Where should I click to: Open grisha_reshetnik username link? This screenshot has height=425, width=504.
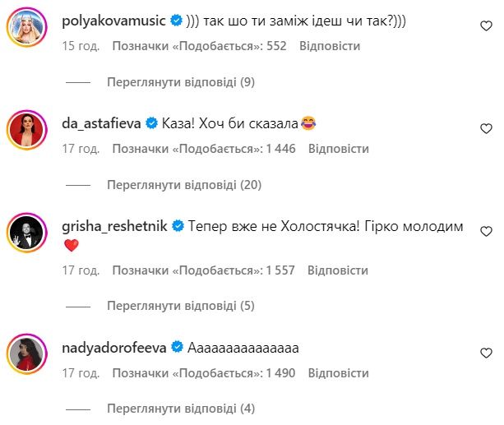[114, 225]
